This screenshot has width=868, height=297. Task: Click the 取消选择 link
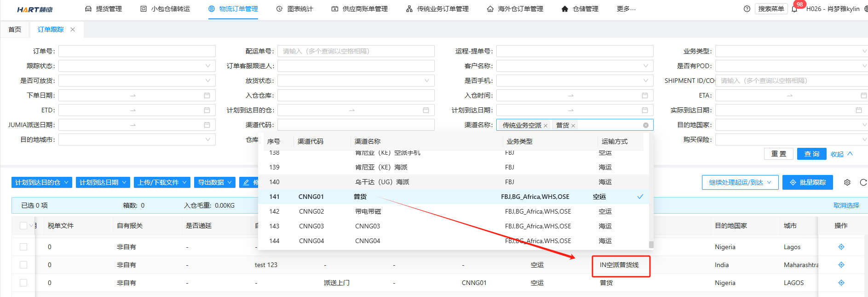(846, 205)
